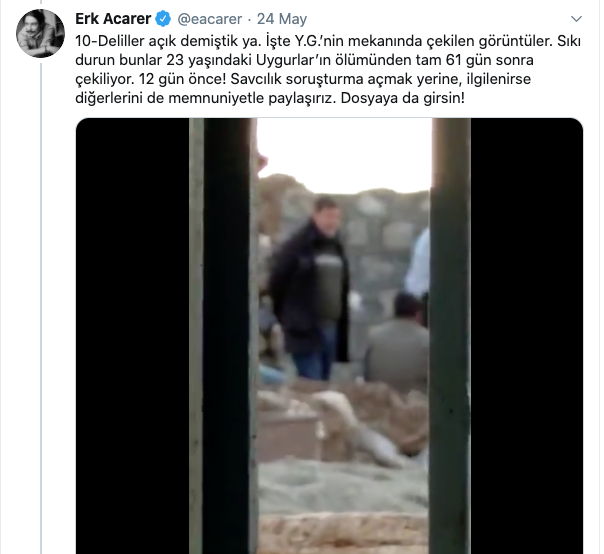Click the tweet line starting "10-Deliller açık"

[x=328, y=41]
